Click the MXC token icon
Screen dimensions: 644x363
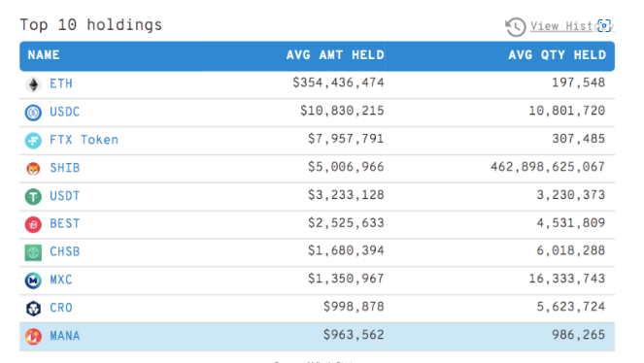point(33,280)
